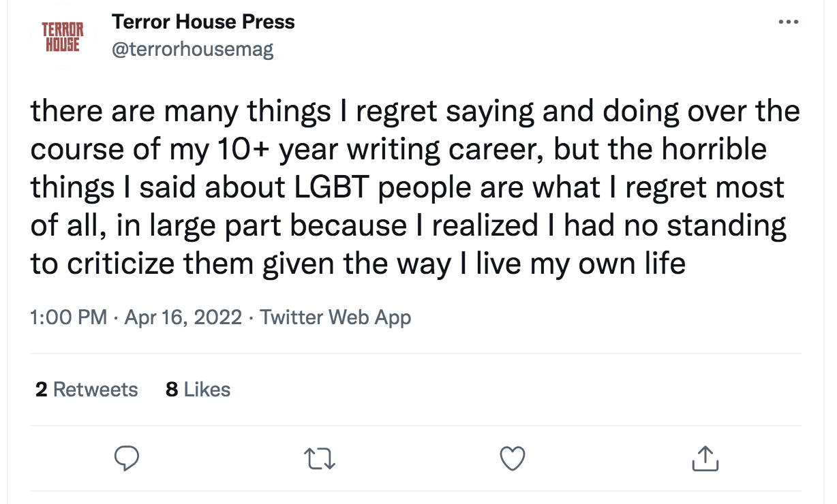Click the reply speech bubble icon
Image resolution: width=837 pixels, height=504 pixels.
point(126,458)
